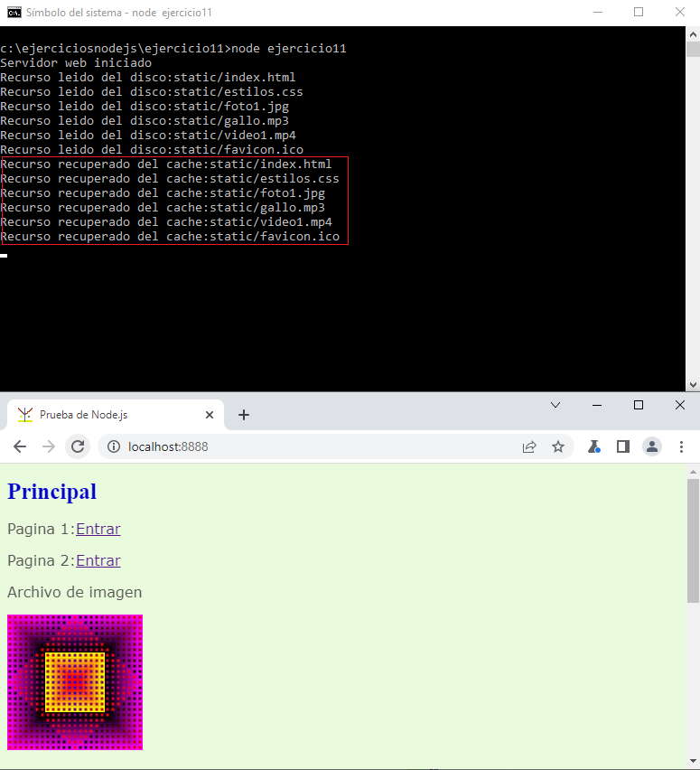The height and width of the screenshot is (770, 700).
Task: Click the 'Archivo de imagen' text
Action: tap(75, 592)
